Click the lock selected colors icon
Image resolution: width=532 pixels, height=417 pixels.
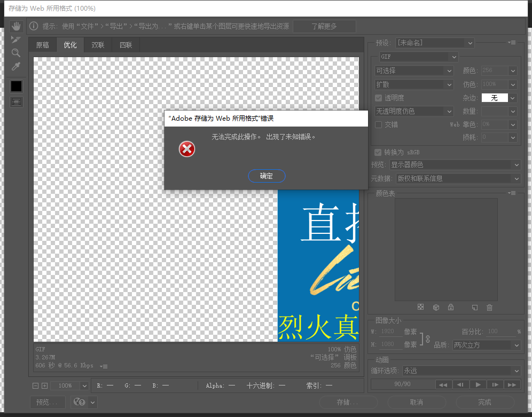tap(451, 307)
